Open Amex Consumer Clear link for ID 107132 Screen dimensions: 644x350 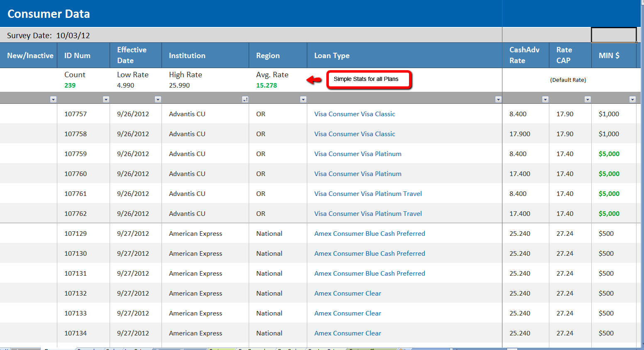click(x=348, y=293)
